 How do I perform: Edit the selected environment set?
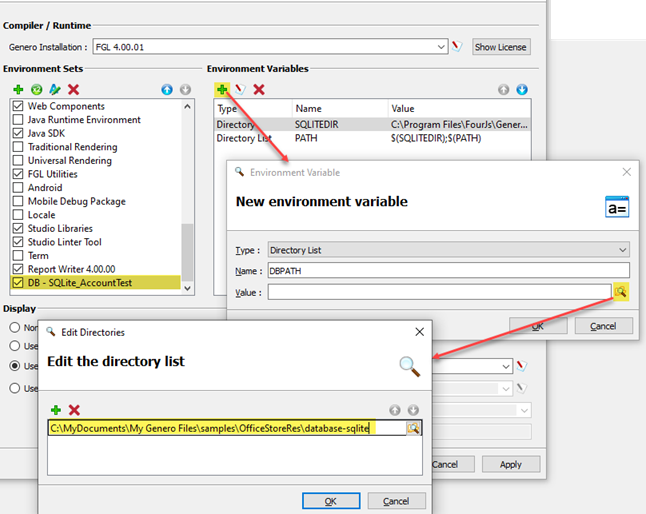tap(55, 89)
